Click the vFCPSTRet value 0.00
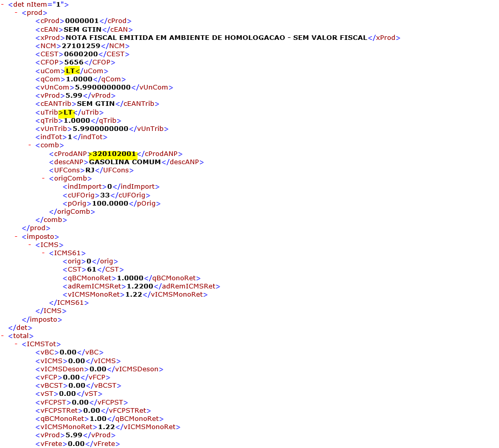Viewport: 499px width, 448px height. coord(92,411)
